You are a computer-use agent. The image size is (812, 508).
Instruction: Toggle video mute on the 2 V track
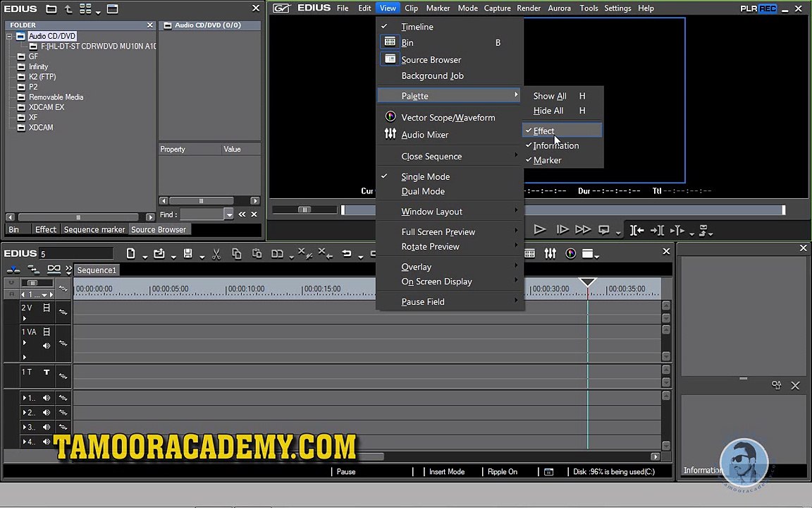point(46,308)
